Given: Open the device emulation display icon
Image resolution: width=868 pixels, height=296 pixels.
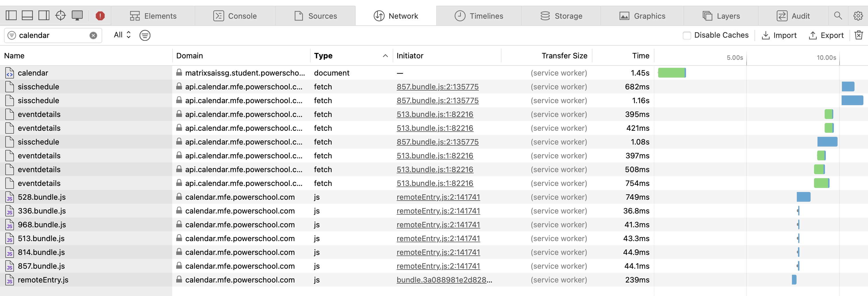Looking at the screenshot, I should (x=77, y=15).
